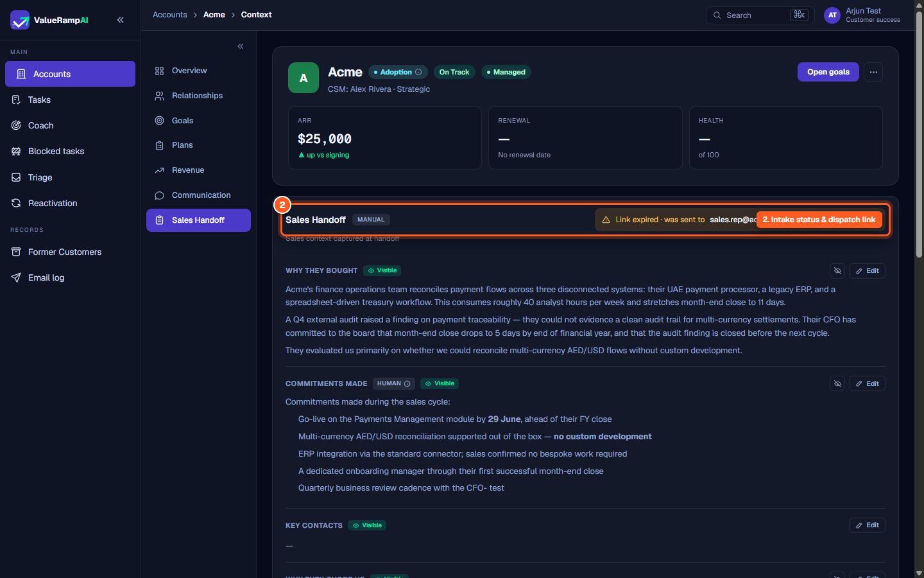Click the Triage inbox icon
The height and width of the screenshot is (578, 924).
(x=16, y=177)
